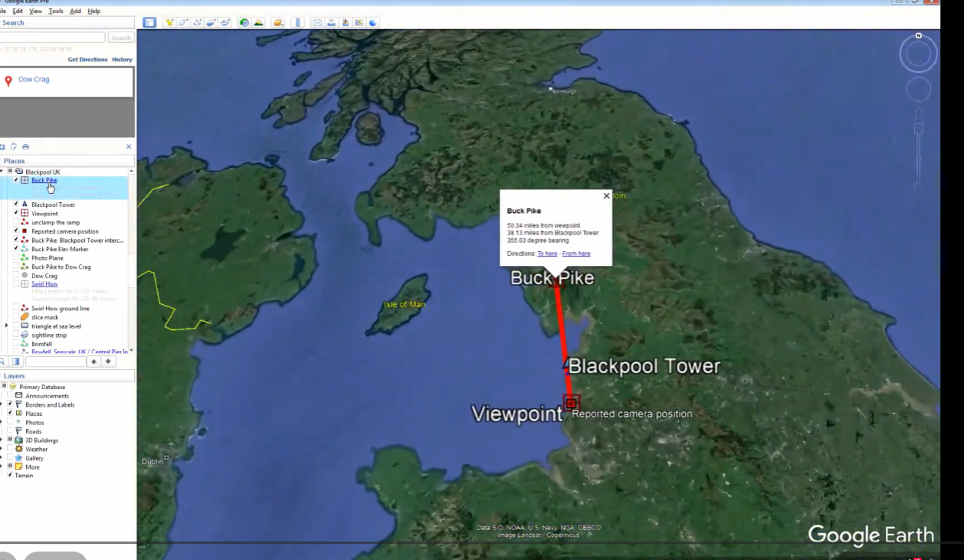
Task: Open the Tools menu
Action: [56, 11]
